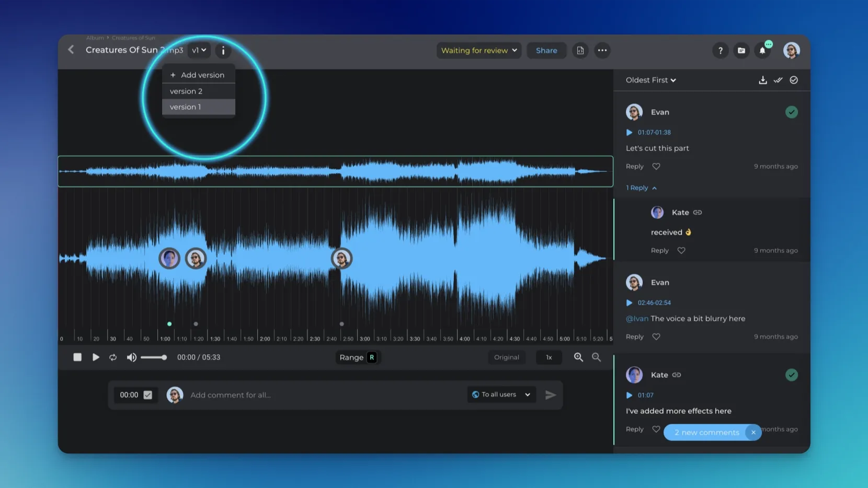
Task: Choose Add version in the menu
Action: pos(198,75)
